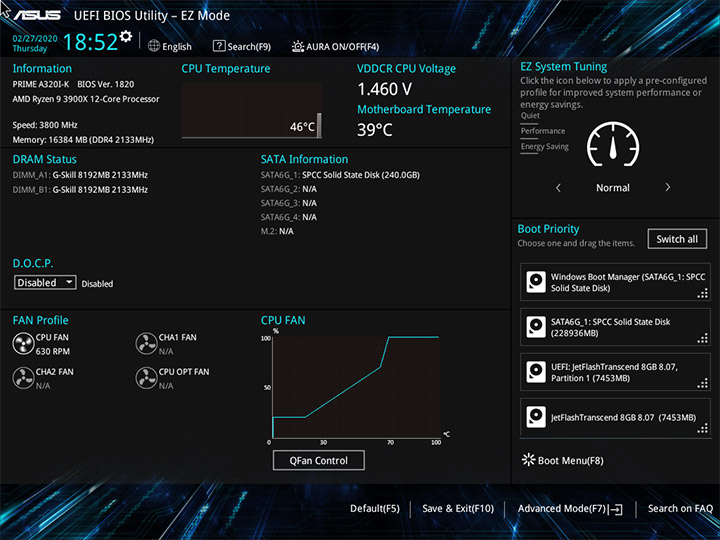The image size is (720, 540).
Task: Click disk icon of SATA6G_1 228936MB boot entry
Action: pos(536,327)
